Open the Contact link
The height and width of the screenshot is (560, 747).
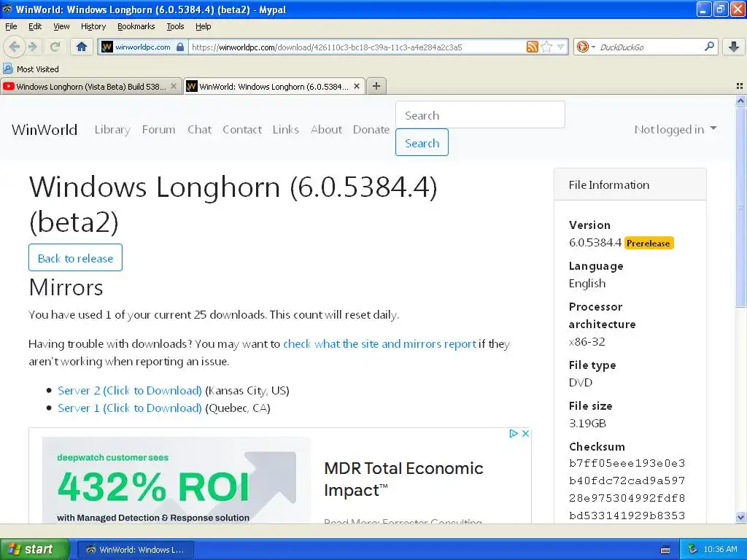(x=242, y=130)
